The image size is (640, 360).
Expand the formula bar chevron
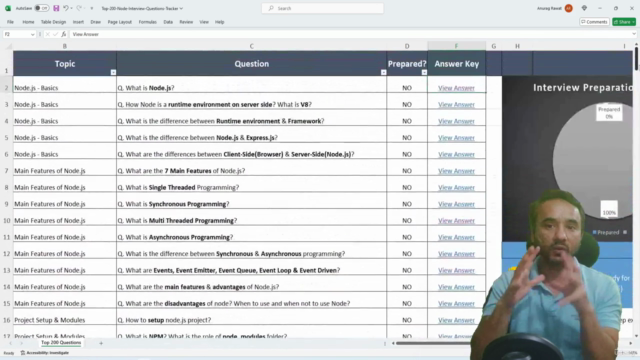pos(634,35)
